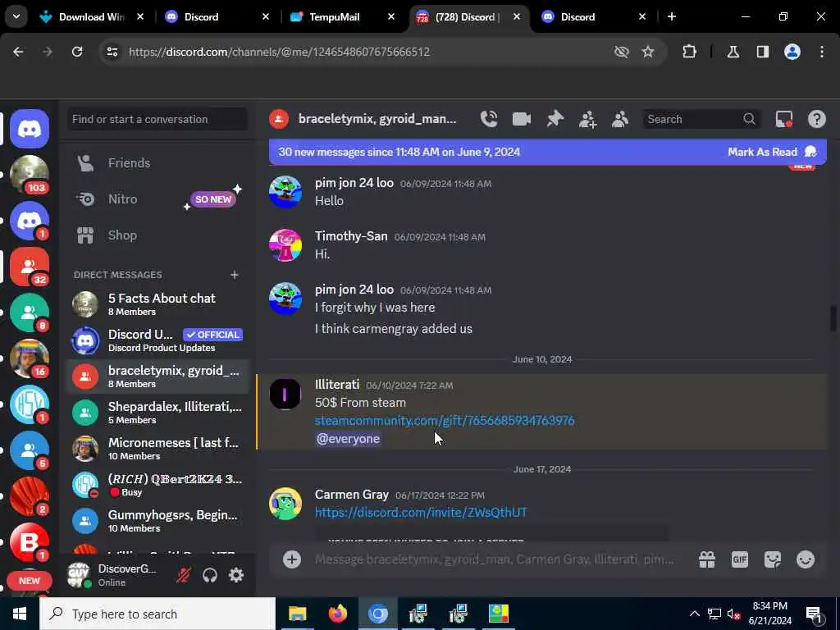
Task: Open red group icon with 32 badge
Action: [30, 267]
